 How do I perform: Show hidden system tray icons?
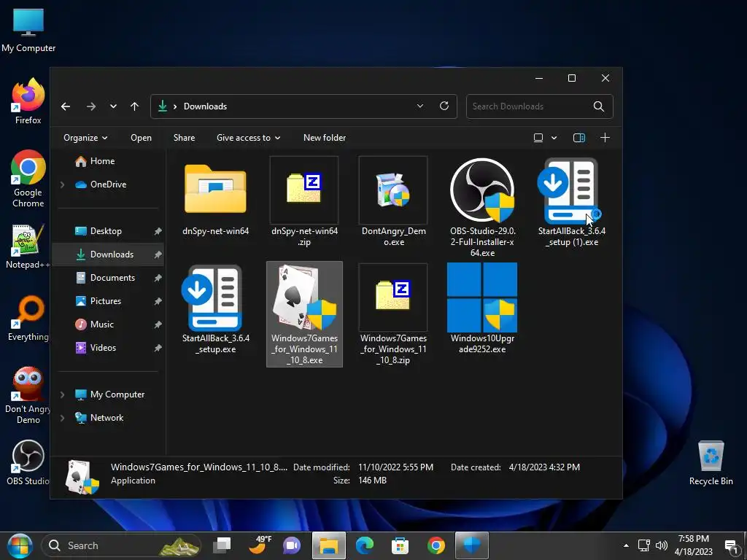(x=626, y=545)
